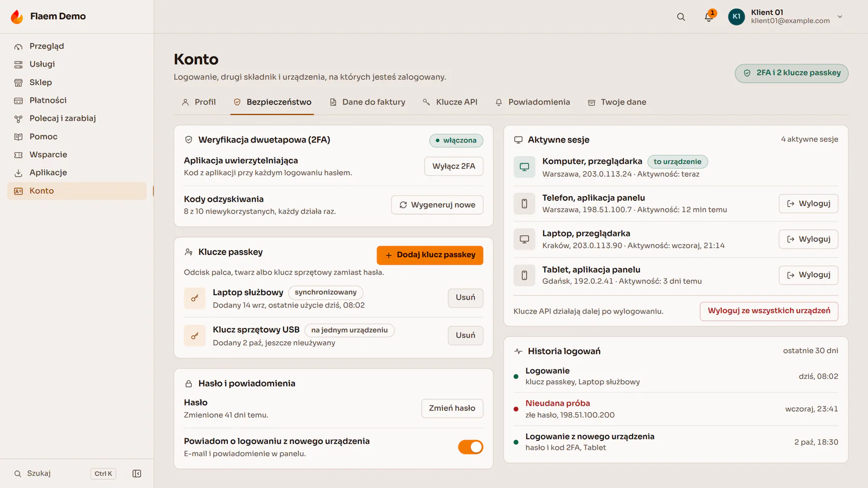Viewport: 868px width, 488px height.
Task: Navigate to Usługi in the sidebar
Action: [77, 65]
